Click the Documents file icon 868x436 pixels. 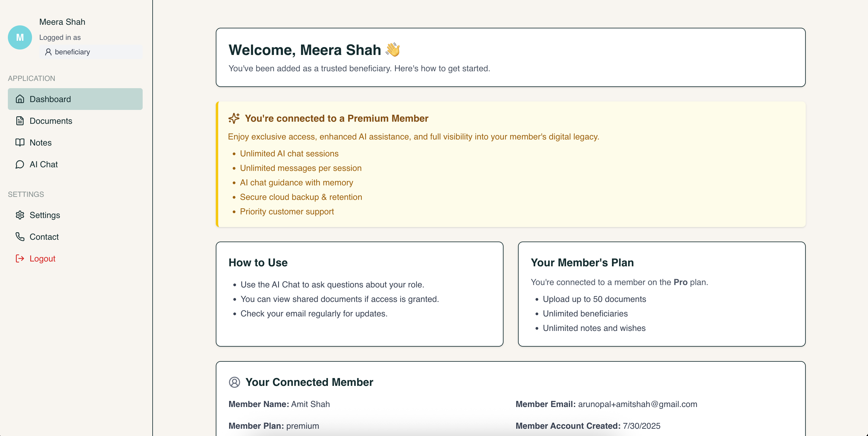(20, 121)
